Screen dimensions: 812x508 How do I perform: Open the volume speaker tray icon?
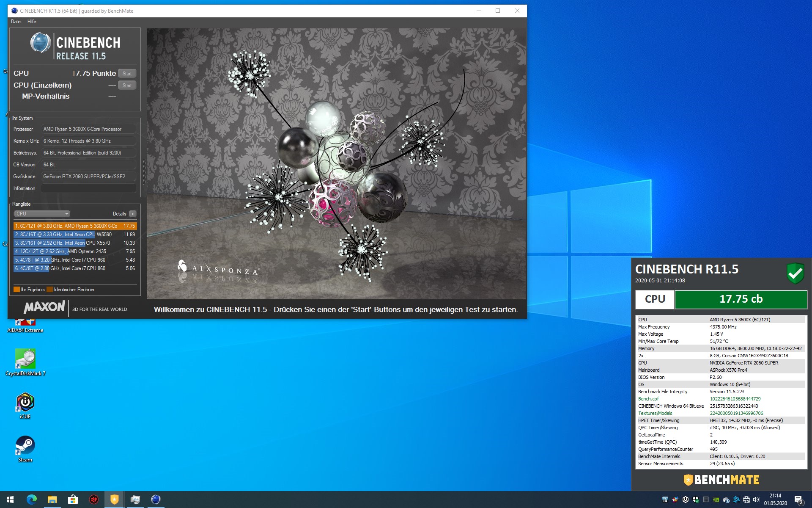coord(756,500)
